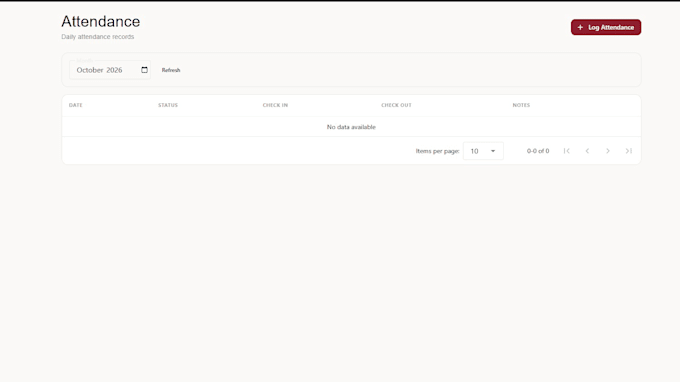Sort by Status column header
680x382 pixels.
pos(168,105)
